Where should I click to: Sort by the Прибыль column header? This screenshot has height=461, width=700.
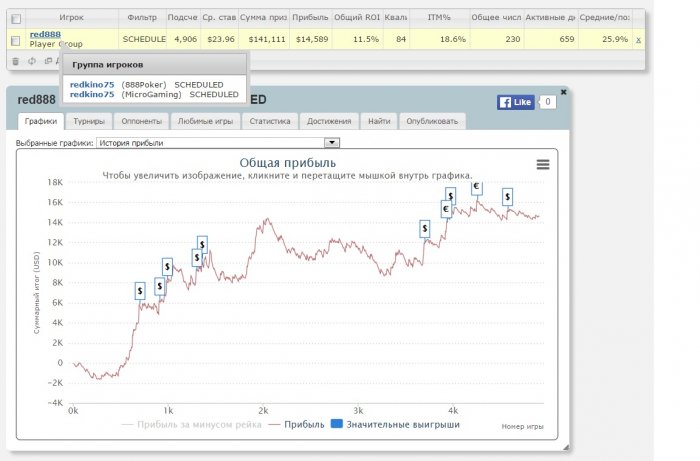310,17
